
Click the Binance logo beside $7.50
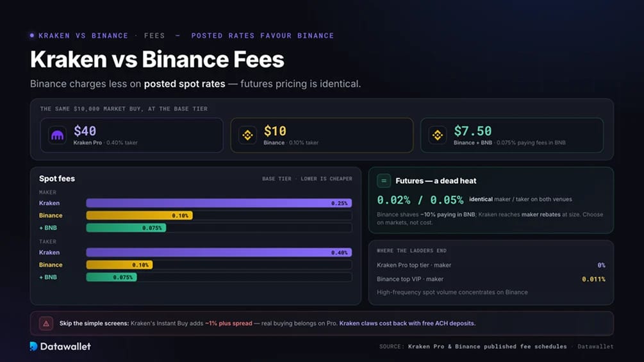pyautogui.click(x=438, y=135)
